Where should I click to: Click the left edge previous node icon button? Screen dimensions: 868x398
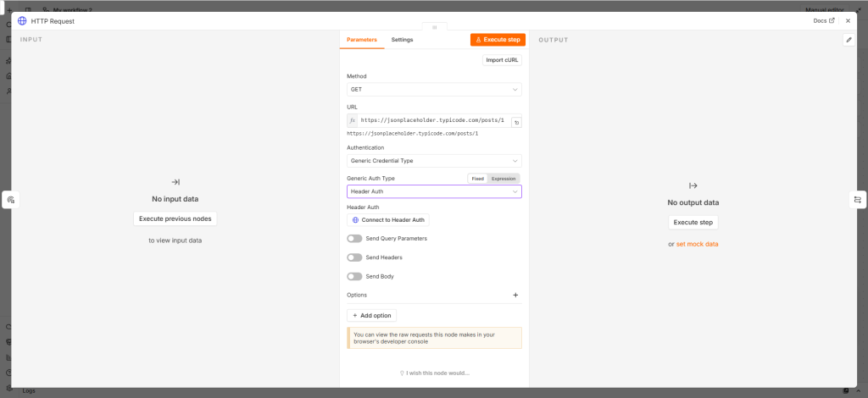point(10,200)
